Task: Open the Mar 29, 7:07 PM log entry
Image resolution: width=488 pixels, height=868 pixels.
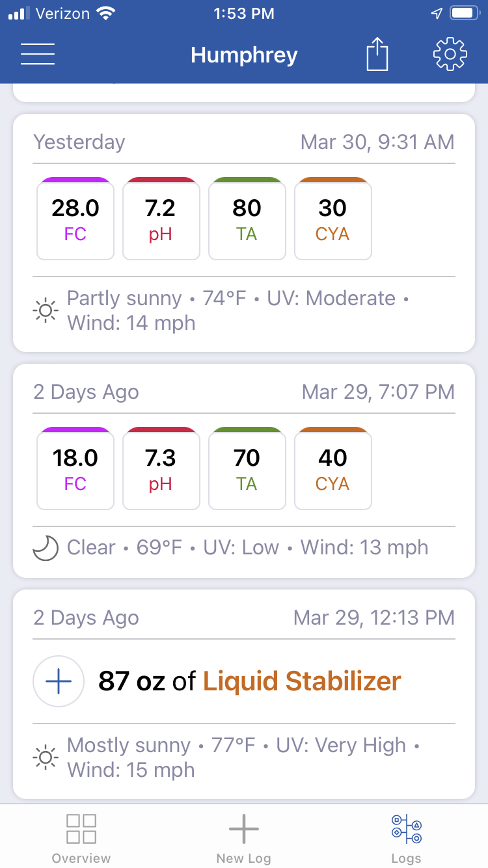Action: (244, 471)
